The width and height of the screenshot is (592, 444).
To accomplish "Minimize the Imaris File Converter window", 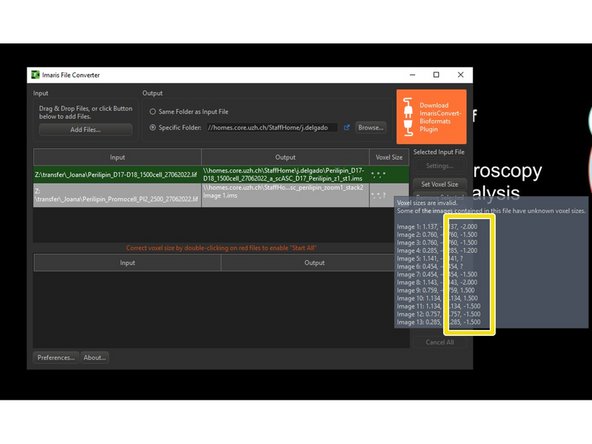I will tap(412, 75).
